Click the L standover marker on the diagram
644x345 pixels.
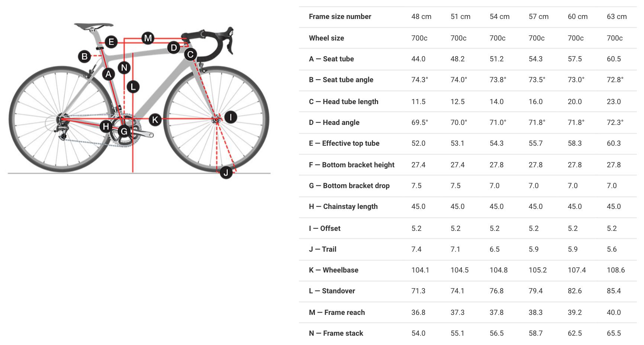tap(133, 87)
